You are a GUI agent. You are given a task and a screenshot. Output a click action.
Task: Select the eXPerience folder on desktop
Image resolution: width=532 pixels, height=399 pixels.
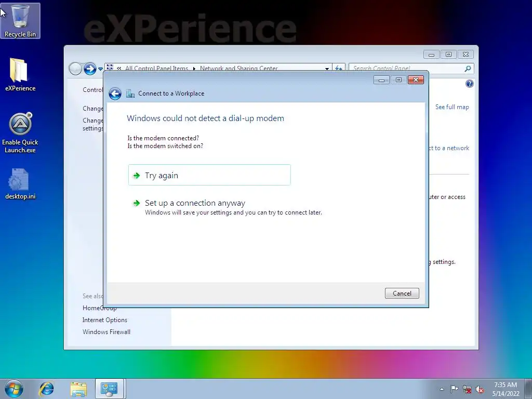pos(20,75)
